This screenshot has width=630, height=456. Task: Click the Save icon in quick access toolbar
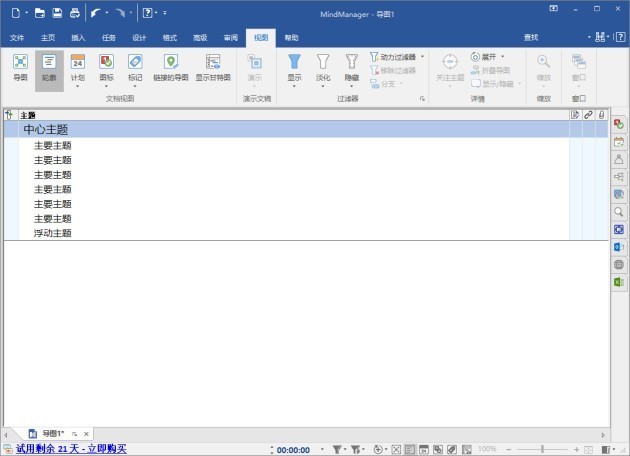(56, 13)
